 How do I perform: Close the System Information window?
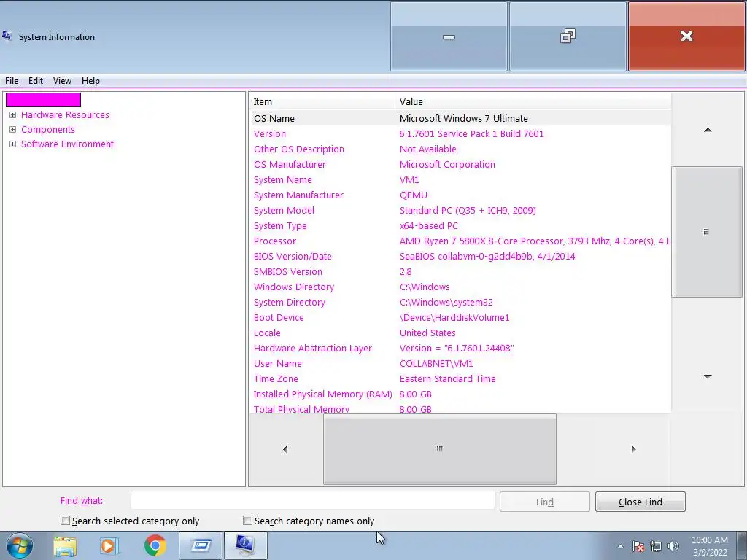pos(686,36)
